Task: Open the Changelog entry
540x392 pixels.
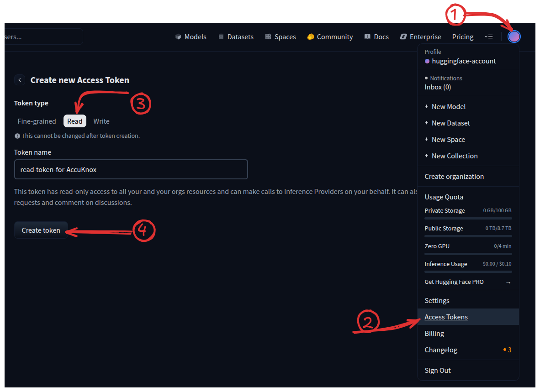Action: tap(468, 350)
